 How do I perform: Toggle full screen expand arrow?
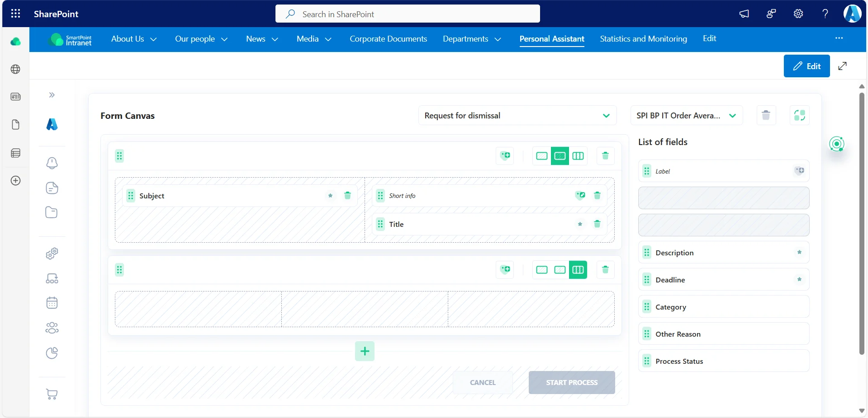(842, 66)
